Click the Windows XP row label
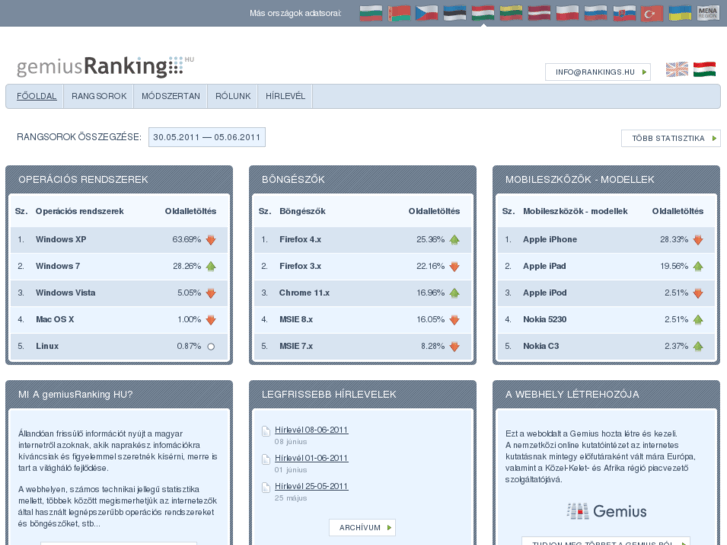Viewport: 727px width, 545px height. [x=61, y=239]
